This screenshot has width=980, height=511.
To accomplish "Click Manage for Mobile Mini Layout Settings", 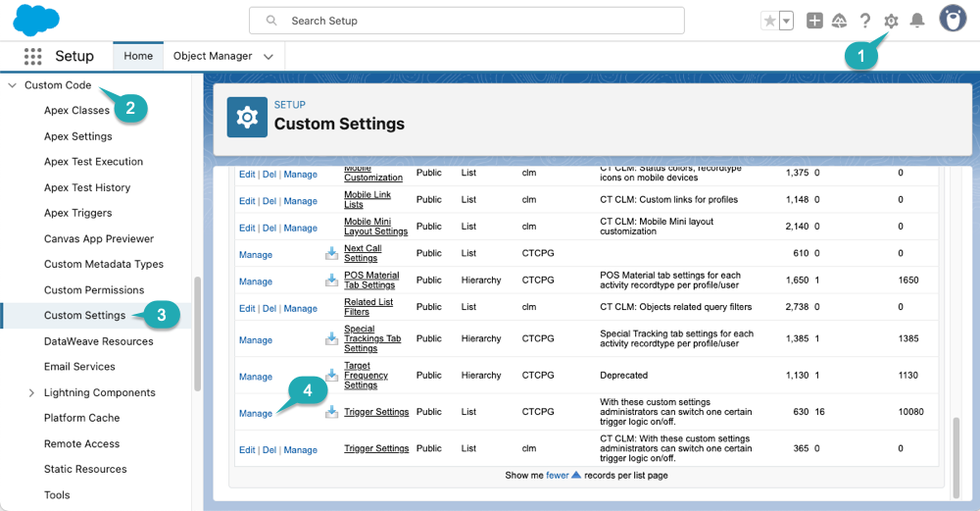I will point(301,229).
